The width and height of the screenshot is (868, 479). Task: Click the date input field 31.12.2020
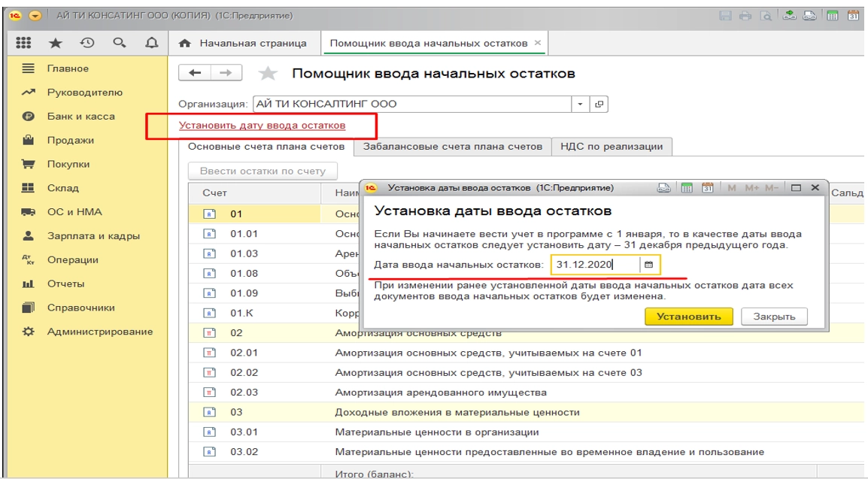click(595, 265)
